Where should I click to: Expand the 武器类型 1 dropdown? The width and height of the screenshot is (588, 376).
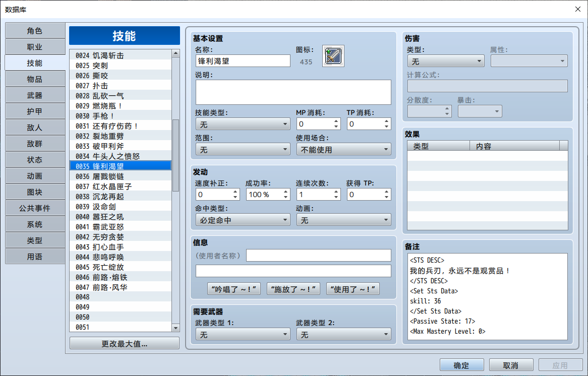[243, 334]
